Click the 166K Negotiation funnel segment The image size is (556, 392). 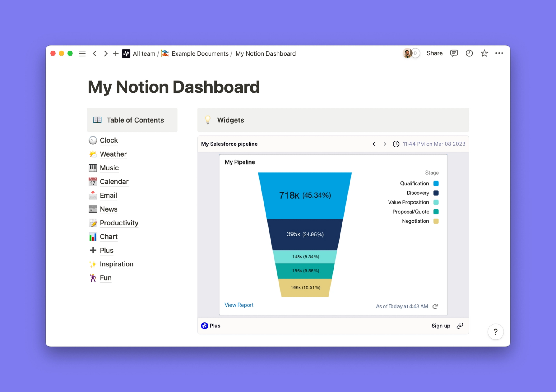[305, 287]
